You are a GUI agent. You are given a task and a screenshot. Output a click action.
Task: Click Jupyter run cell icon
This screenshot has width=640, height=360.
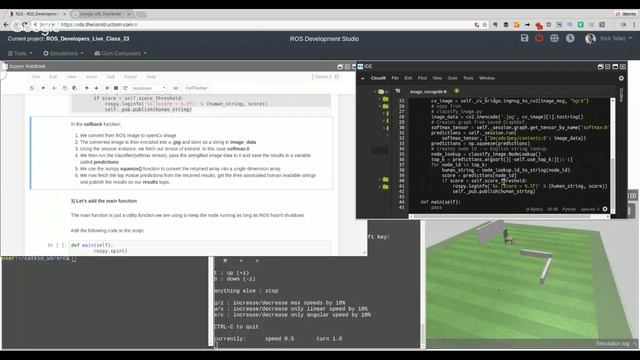click(x=107, y=88)
